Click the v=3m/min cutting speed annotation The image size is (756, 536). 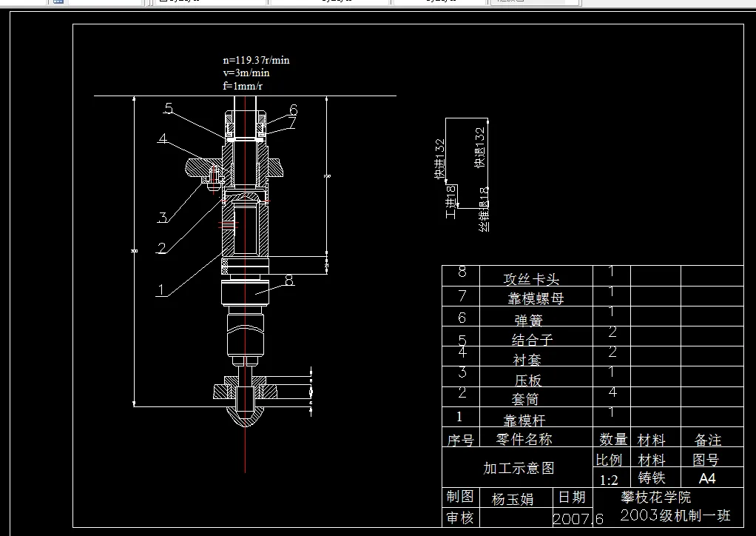(x=246, y=73)
